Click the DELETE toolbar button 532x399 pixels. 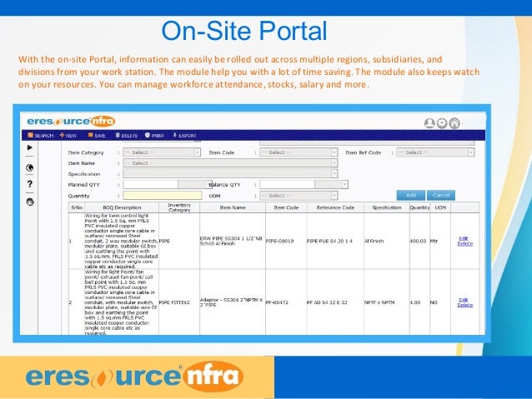click(x=126, y=135)
